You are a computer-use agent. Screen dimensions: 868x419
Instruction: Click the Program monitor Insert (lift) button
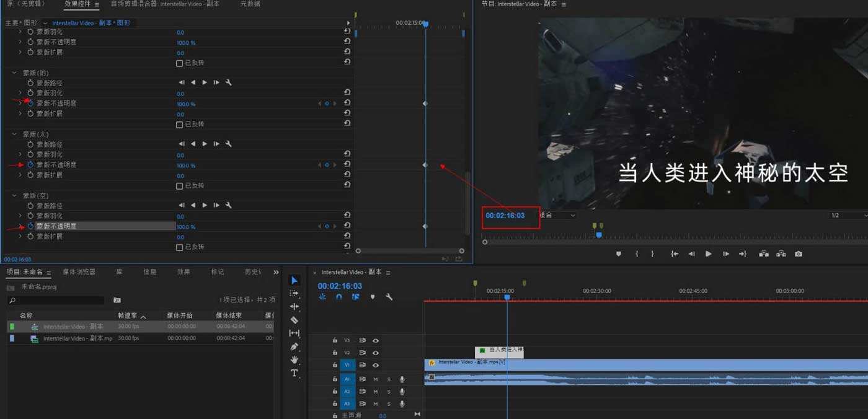point(763,254)
